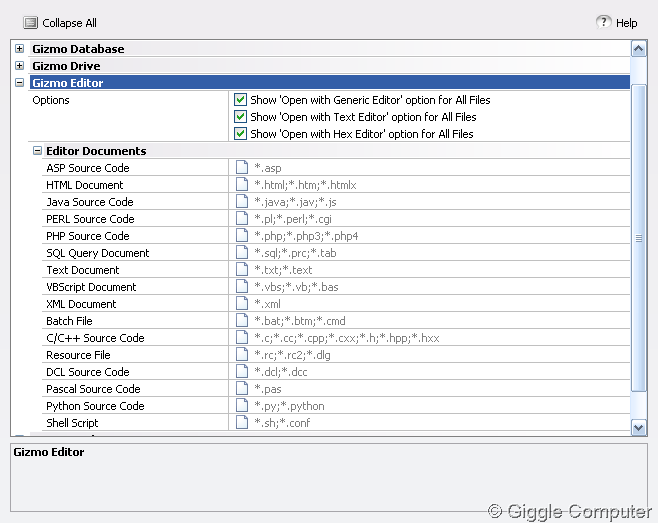Select the ASP Source Code row label

(88, 168)
